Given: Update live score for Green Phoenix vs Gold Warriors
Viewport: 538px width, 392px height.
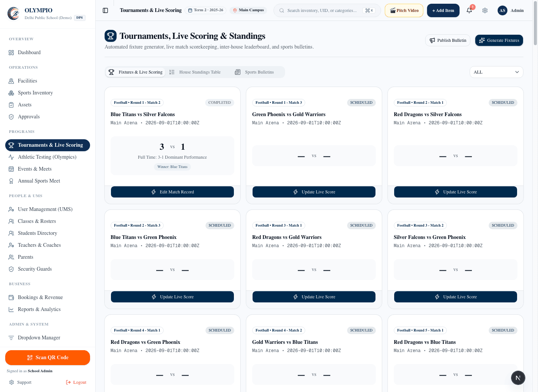Looking at the screenshot, I should pos(314,192).
